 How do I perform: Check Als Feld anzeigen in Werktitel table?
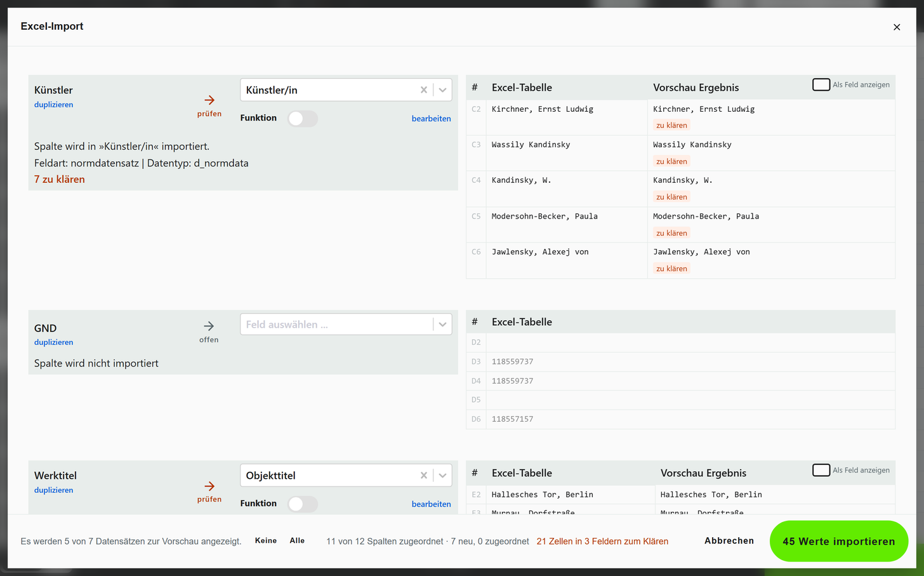point(821,470)
